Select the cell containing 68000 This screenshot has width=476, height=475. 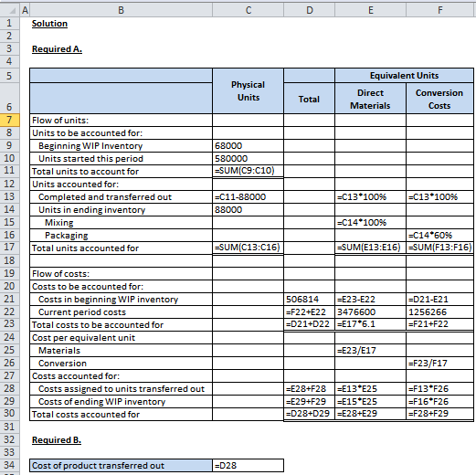coord(248,146)
